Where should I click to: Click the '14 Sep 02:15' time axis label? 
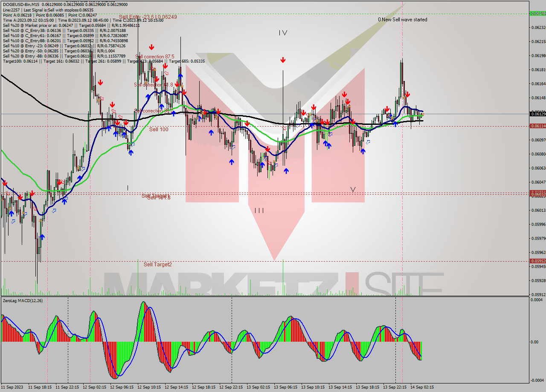[x=422, y=387]
